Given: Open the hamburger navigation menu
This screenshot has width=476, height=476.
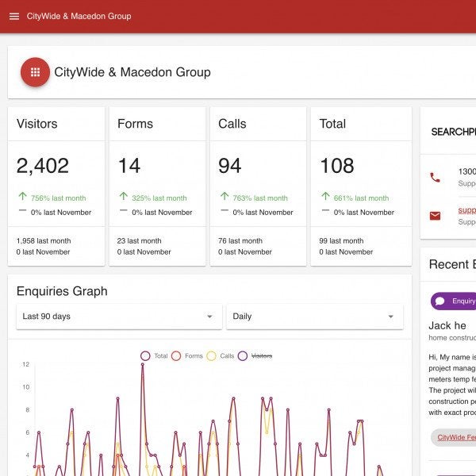Looking at the screenshot, I should [x=14, y=16].
